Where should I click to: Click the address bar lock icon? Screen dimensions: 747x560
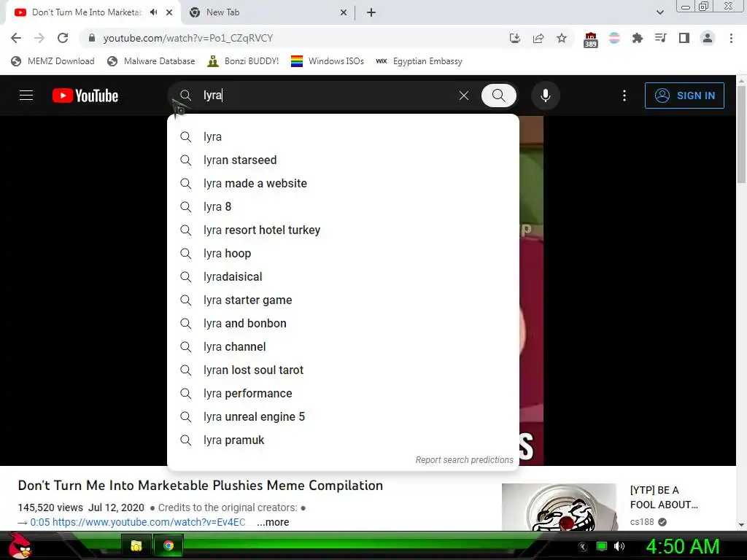pos(92,38)
